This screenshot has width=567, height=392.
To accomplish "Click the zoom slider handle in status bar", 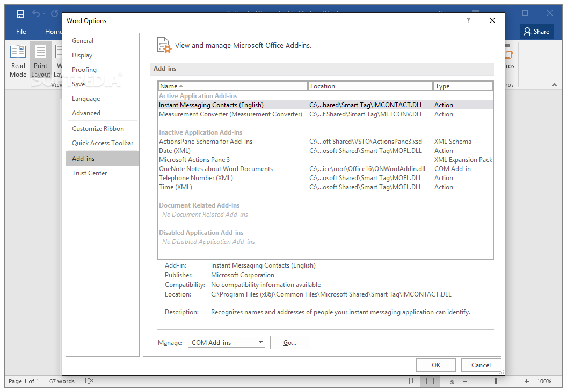I will click(496, 381).
